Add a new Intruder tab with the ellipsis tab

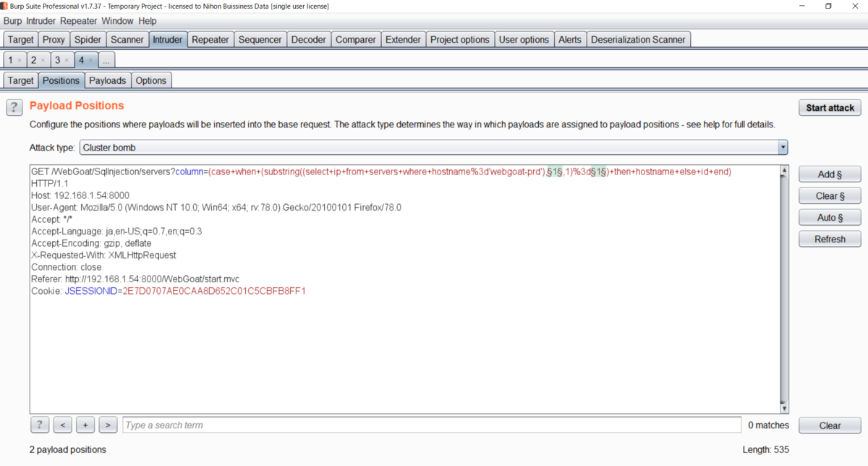coord(106,60)
